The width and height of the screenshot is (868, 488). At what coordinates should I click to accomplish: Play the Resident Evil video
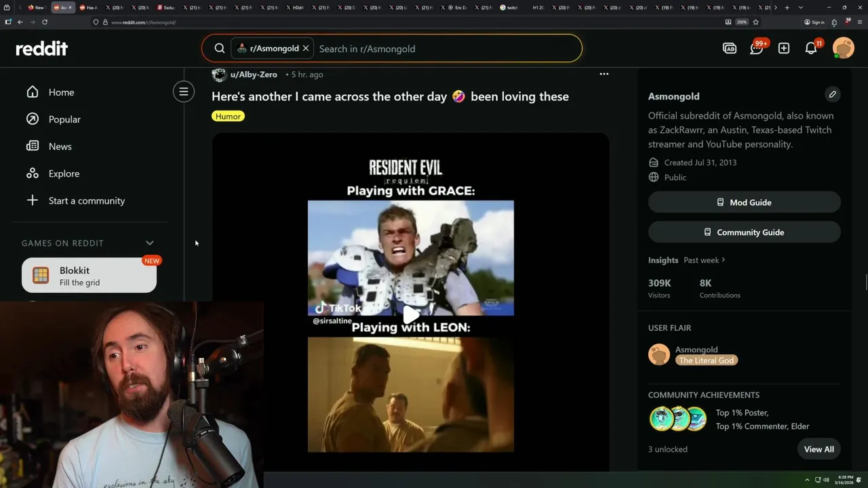tap(411, 315)
